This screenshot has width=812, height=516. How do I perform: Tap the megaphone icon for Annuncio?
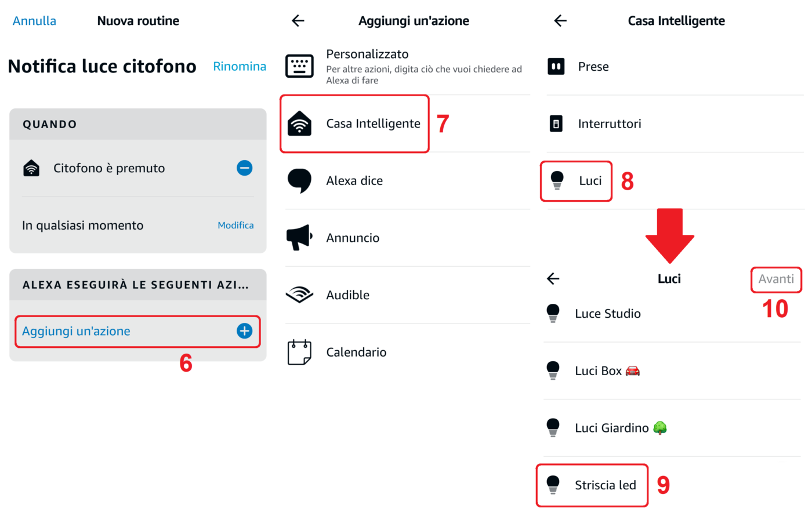coord(299,238)
